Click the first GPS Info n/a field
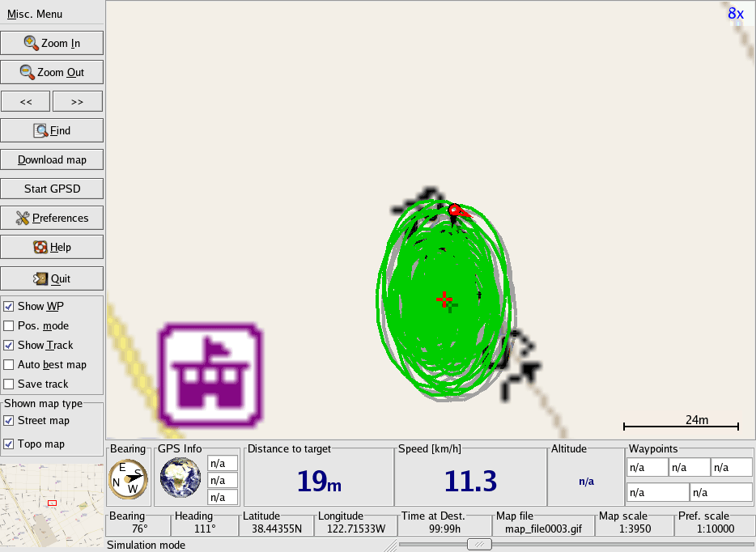This screenshot has width=756, height=552. [x=223, y=463]
